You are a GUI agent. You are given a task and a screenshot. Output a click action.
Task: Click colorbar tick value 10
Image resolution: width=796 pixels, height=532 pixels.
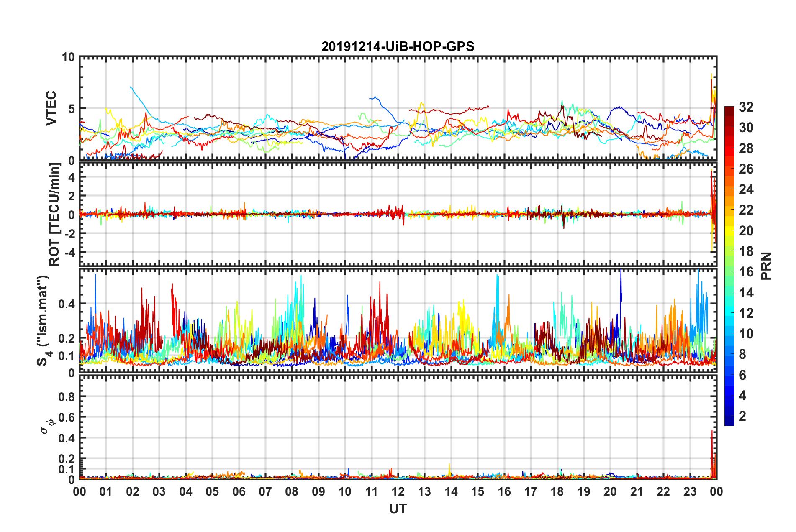[x=746, y=334]
